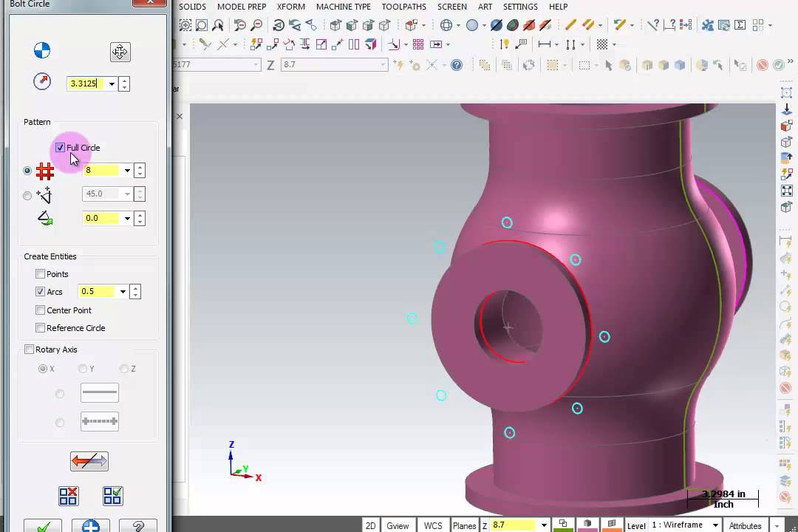Increase hole count with stepper up arrow

[140, 167]
